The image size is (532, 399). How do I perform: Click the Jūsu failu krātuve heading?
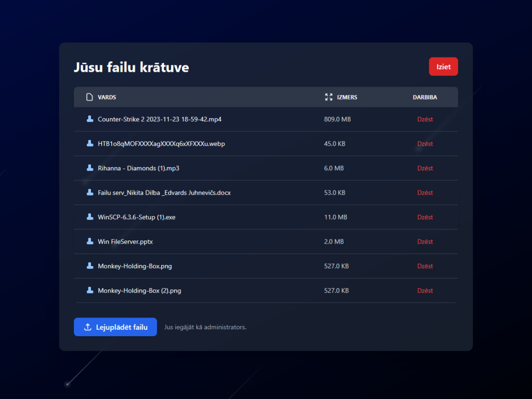point(131,67)
